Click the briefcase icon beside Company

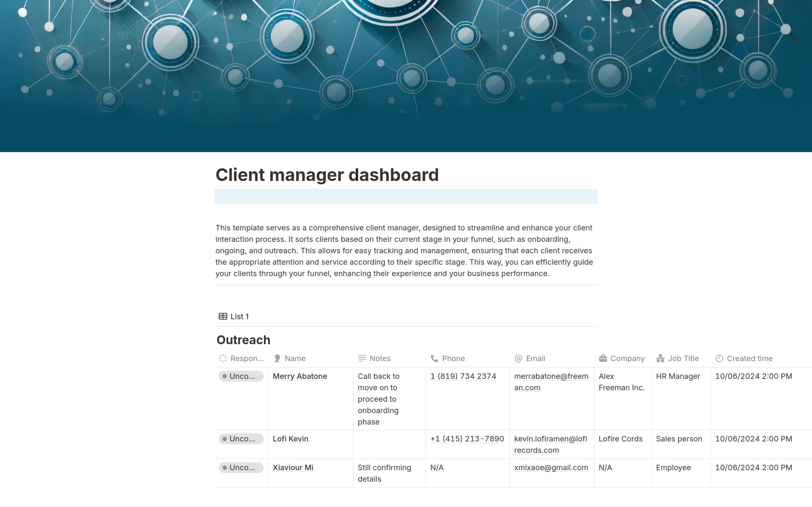603,358
